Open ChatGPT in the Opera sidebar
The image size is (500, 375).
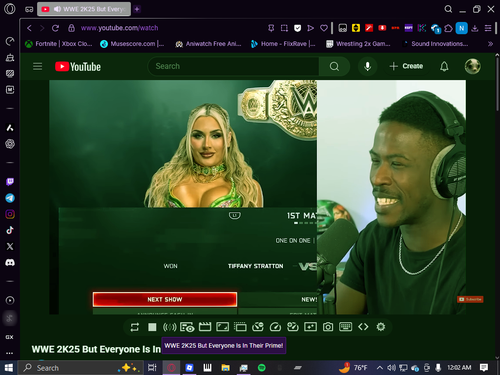pyautogui.click(x=10, y=144)
